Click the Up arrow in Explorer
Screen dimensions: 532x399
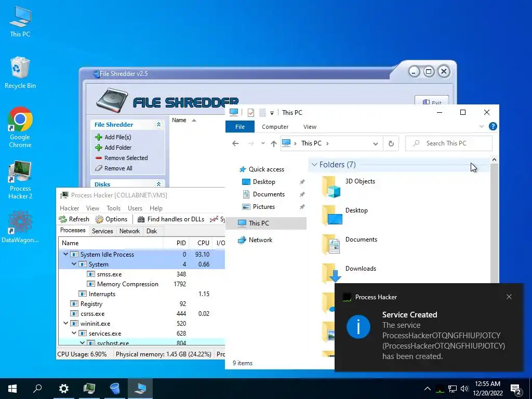click(274, 143)
